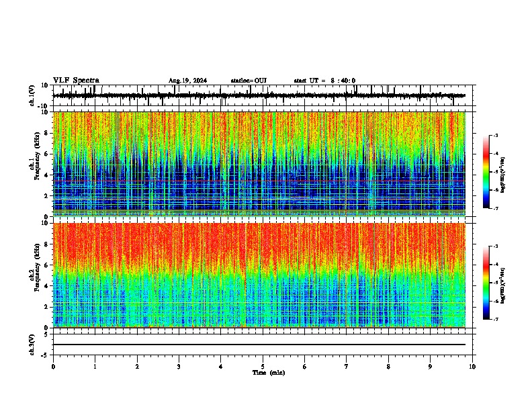Click the 'ch.3(V)' axis label
This screenshot has height=411, width=532.
[x=32, y=345]
